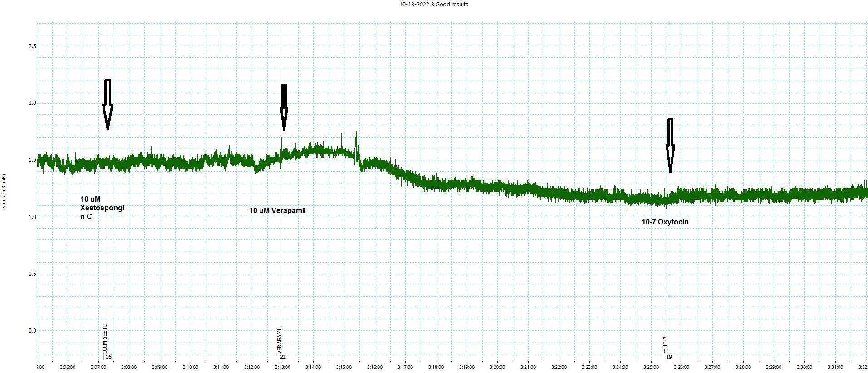The width and height of the screenshot is (868, 373).
Task: Select comment number box 19
Action: point(669,357)
